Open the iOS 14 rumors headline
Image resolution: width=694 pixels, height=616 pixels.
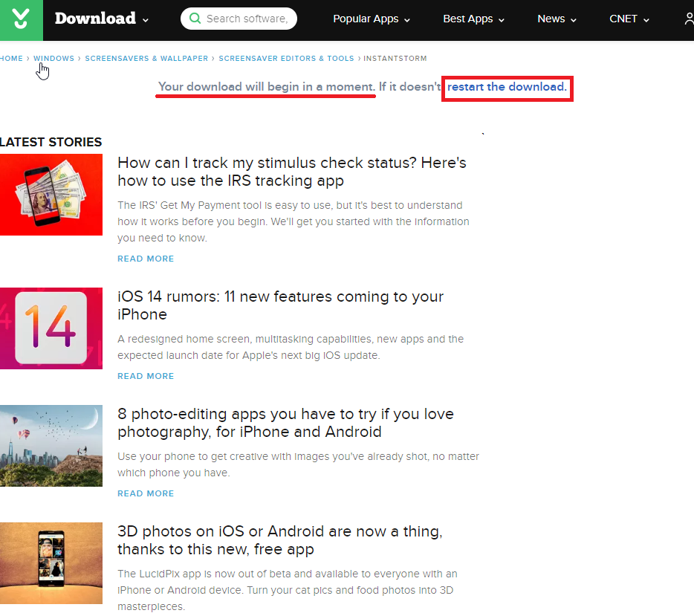[x=280, y=305]
